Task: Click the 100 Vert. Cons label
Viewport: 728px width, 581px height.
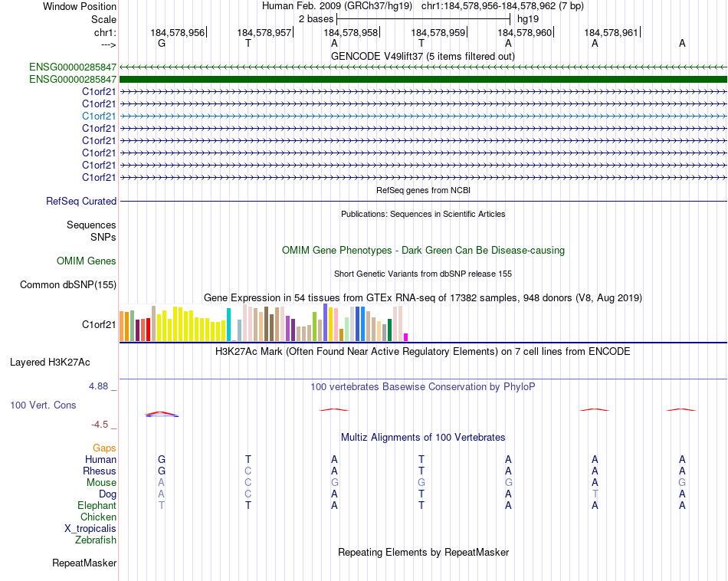Action: click(x=43, y=405)
